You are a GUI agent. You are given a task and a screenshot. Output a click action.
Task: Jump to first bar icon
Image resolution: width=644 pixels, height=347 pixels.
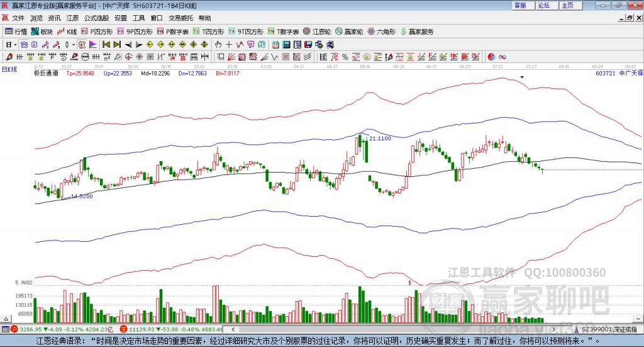106,45
